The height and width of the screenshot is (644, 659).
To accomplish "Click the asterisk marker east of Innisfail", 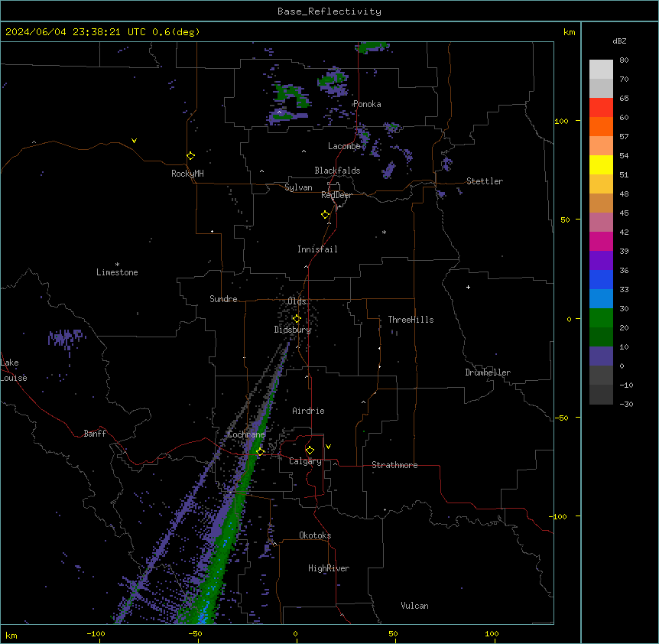I will (x=384, y=232).
